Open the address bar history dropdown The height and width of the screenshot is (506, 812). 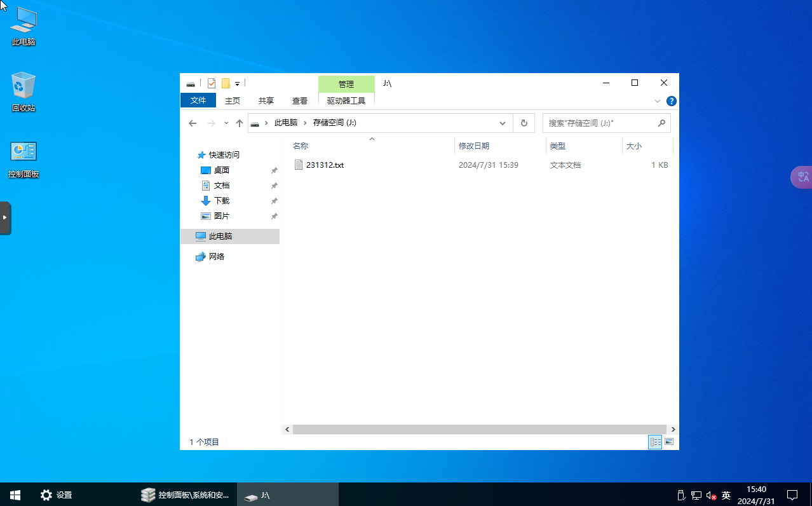pyautogui.click(x=503, y=123)
